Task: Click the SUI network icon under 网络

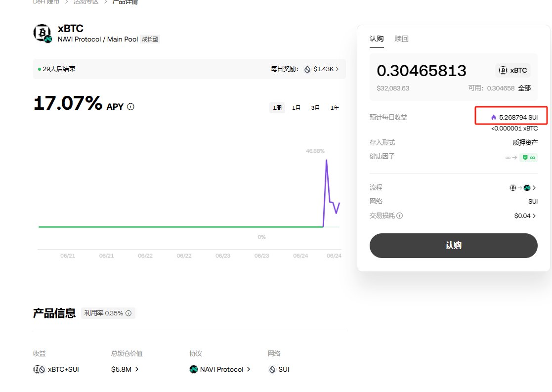Action: pyautogui.click(x=272, y=369)
